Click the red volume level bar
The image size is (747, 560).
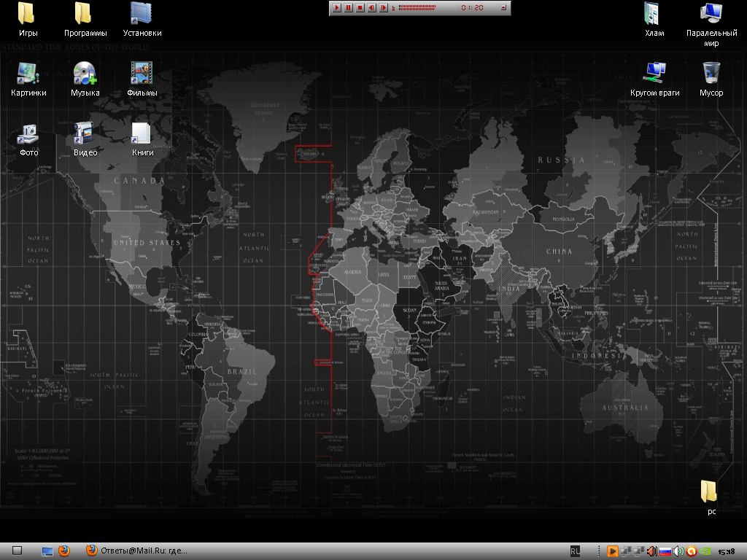(x=417, y=8)
